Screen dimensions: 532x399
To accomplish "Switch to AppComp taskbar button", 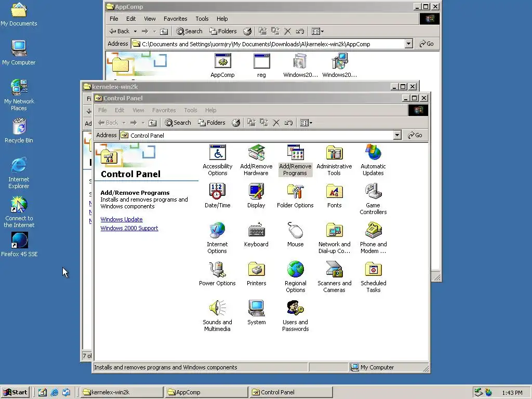I will tap(207, 392).
